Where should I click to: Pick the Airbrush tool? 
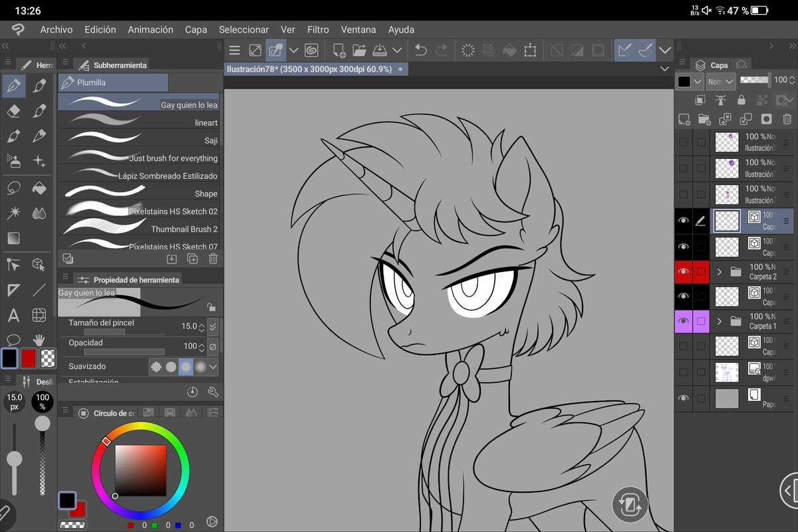point(14,161)
